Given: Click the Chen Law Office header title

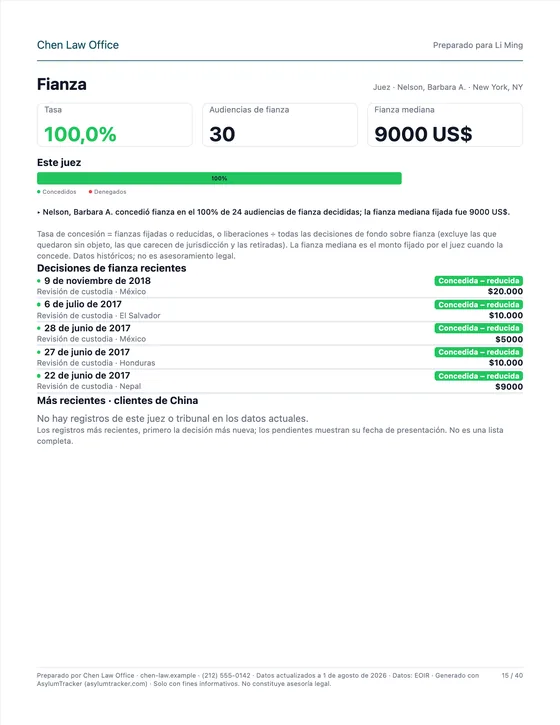Looking at the screenshot, I should [78, 45].
